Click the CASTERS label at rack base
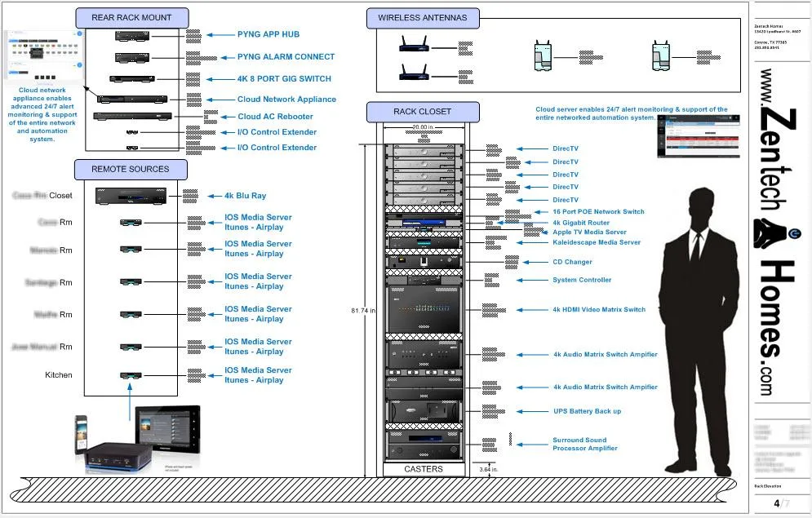The image size is (812, 518). click(423, 469)
